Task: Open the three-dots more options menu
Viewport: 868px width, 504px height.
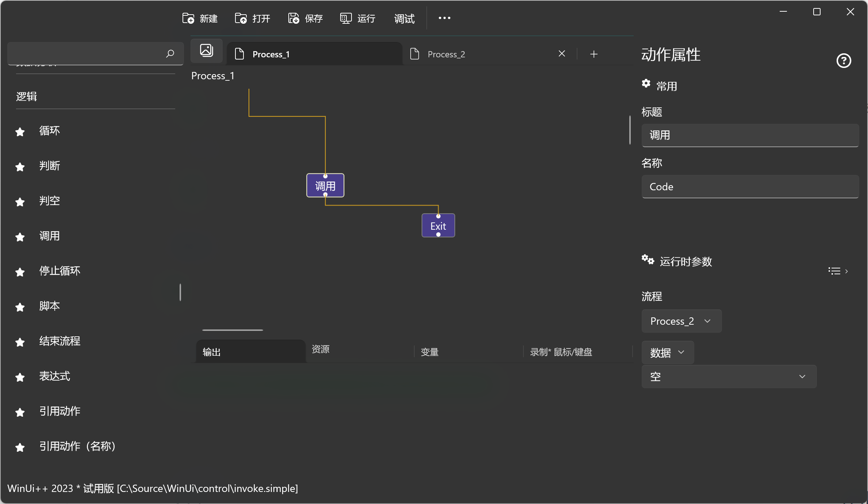Action: [x=444, y=18]
